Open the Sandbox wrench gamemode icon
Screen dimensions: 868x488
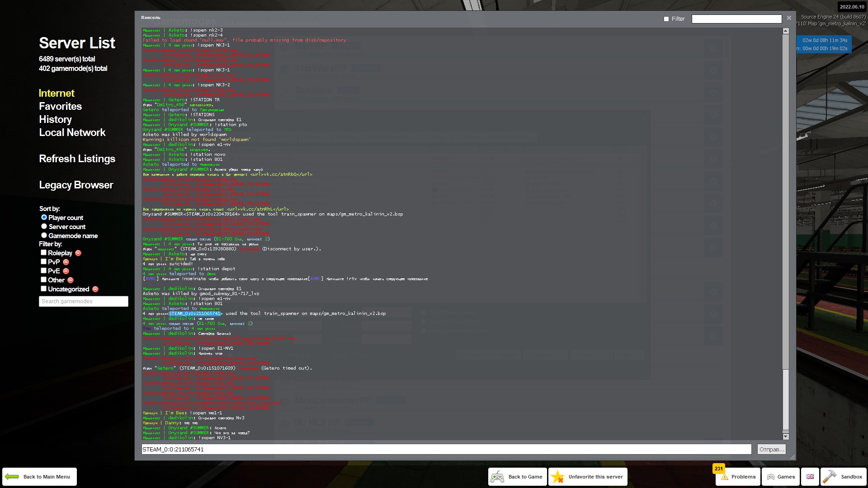tap(830, 477)
